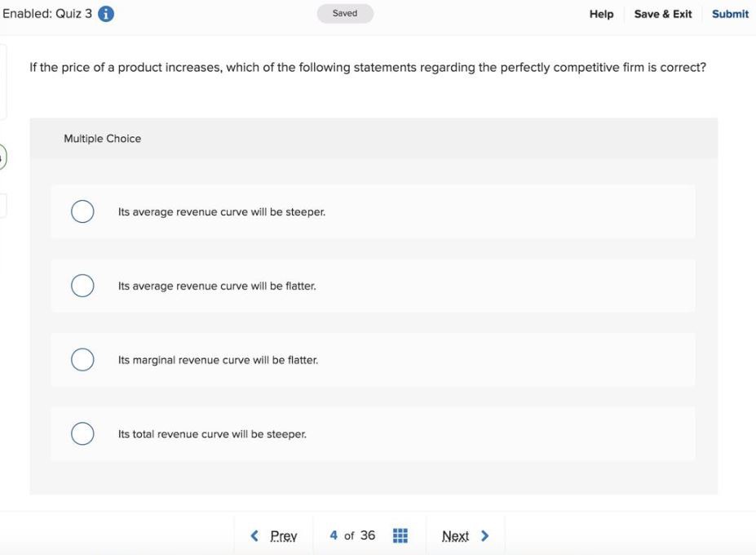Select the grid navigation icon between page numbers
The height and width of the screenshot is (555, 756).
pos(399,535)
